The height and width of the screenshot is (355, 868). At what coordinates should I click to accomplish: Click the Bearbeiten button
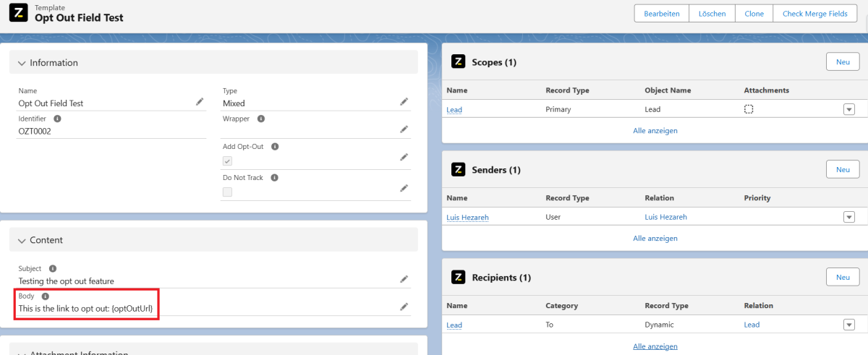click(661, 14)
